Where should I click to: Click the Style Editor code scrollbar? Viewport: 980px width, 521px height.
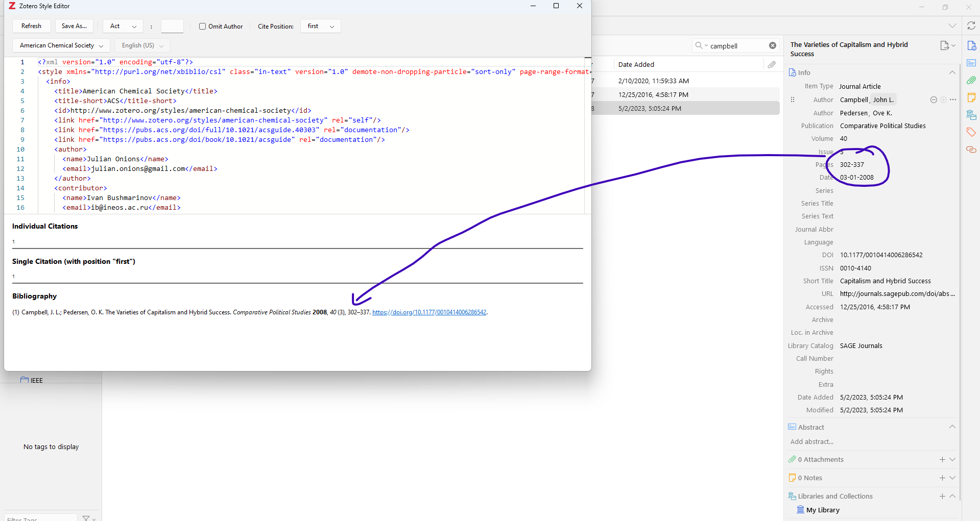(588, 135)
